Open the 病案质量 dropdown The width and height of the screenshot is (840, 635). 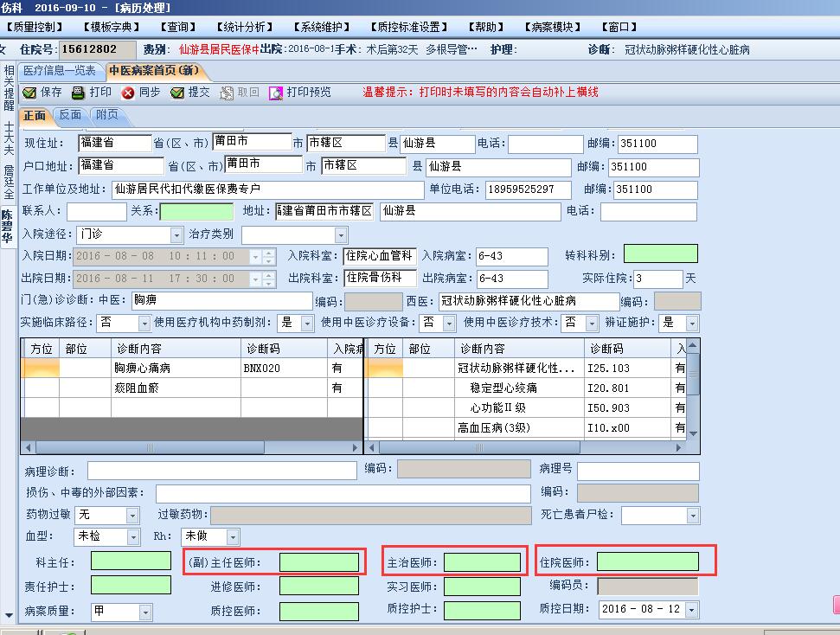[x=144, y=612]
